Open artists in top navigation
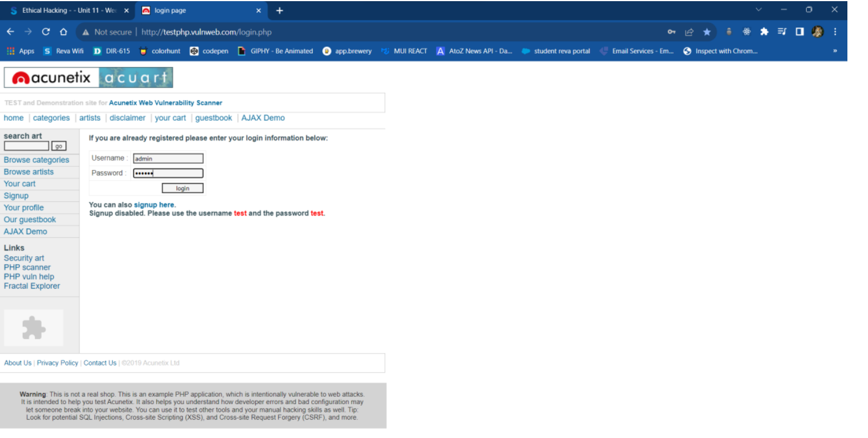The image size is (868, 438). [x=90, y=118]
